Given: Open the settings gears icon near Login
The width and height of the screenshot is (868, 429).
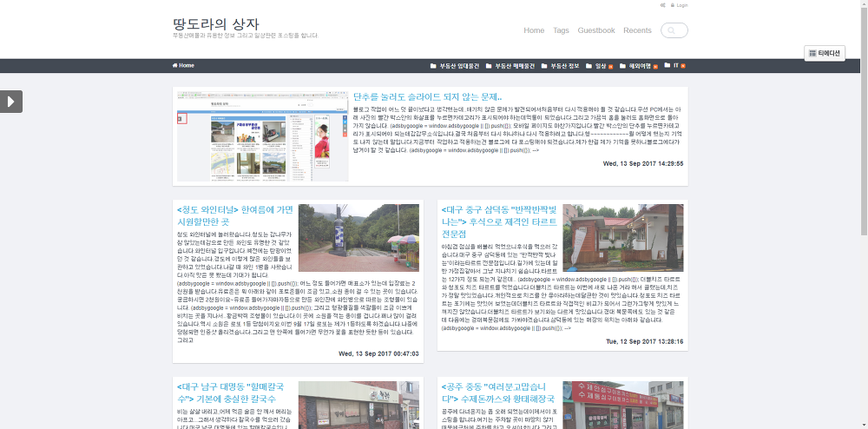Looking at the screenshot, I should click(663, 5).
